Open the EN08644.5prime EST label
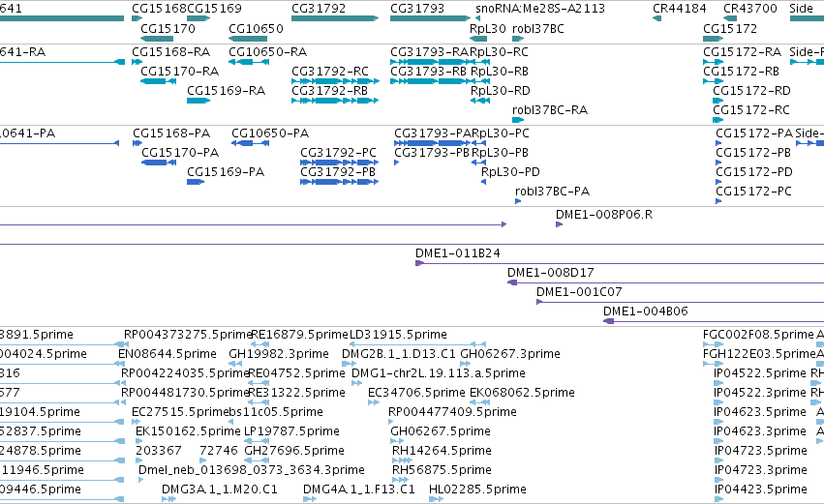Viewport: 824px width, 504px height. (168, 354)
